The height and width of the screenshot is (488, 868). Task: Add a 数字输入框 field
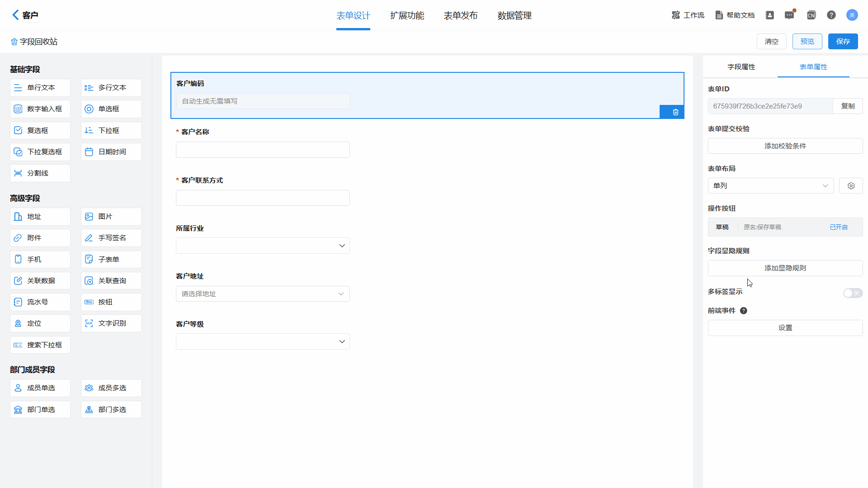[x=40, y=109]
